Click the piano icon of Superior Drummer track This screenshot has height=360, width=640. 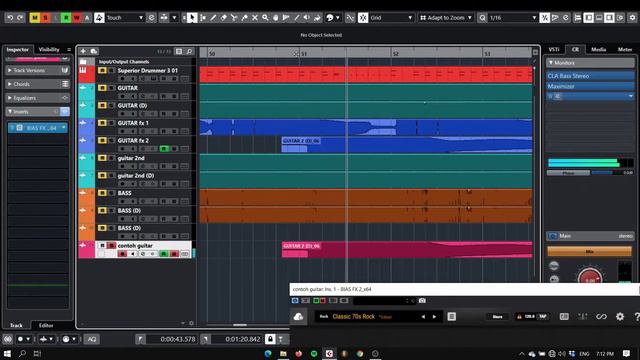tap(83, 70)
